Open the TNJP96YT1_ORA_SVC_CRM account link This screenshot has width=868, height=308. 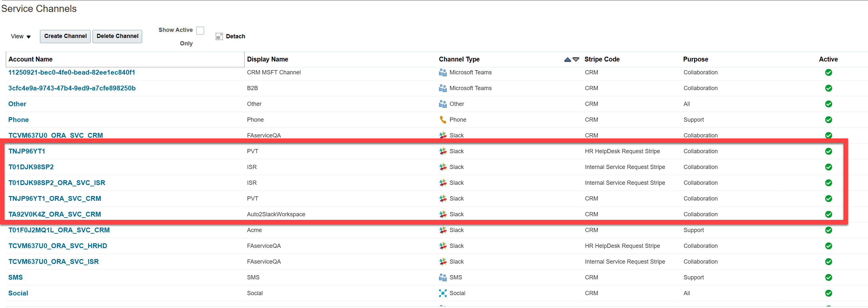[54, 199]
